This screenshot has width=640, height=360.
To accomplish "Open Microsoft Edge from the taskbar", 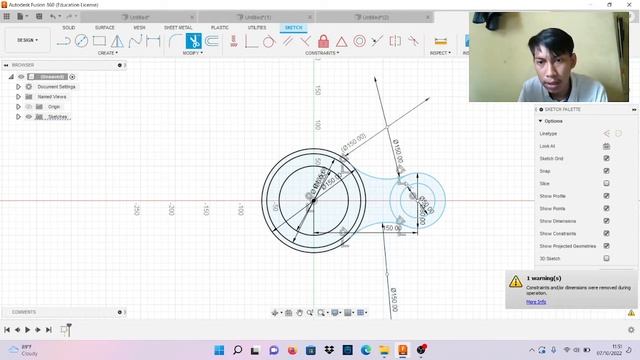I will coord(366,350).
